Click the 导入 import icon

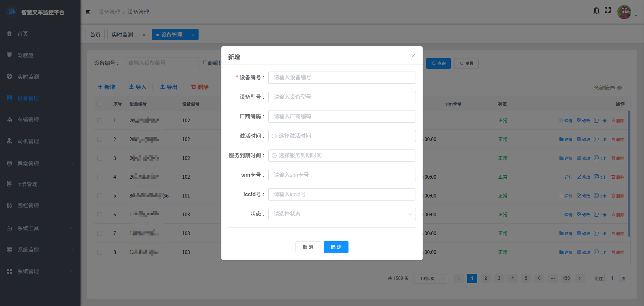[131, 87]
